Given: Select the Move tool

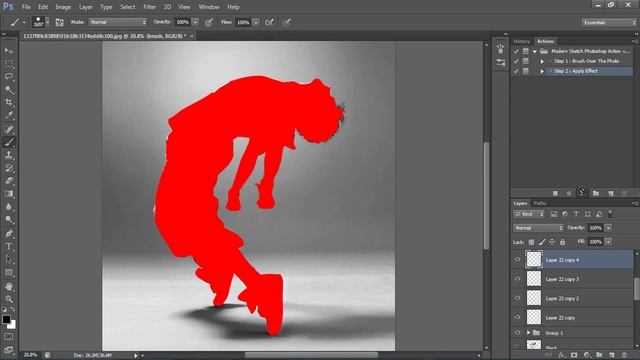Looking at the screenshot, I should [9, 51].
